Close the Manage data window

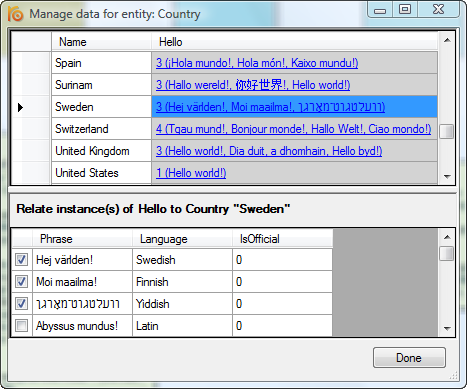pyautogui.click(x=438, y=9)
